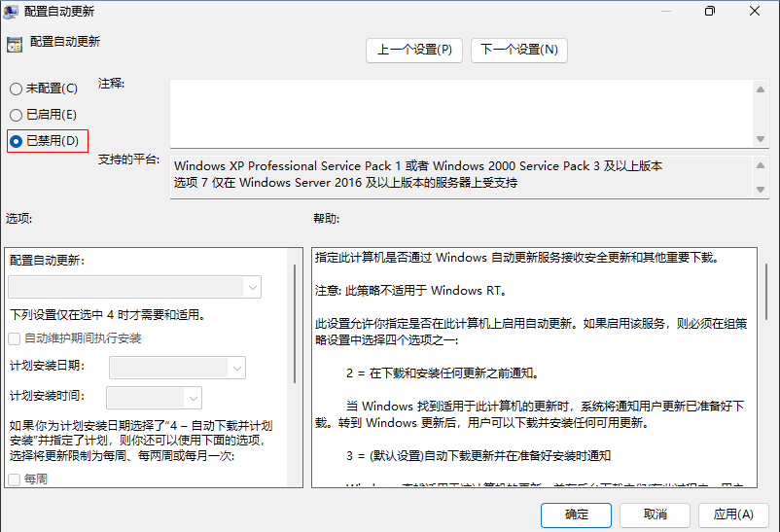Go to 下一个设置(N)
The width and height of the screenshot is (780, 532).
[519, 50]
